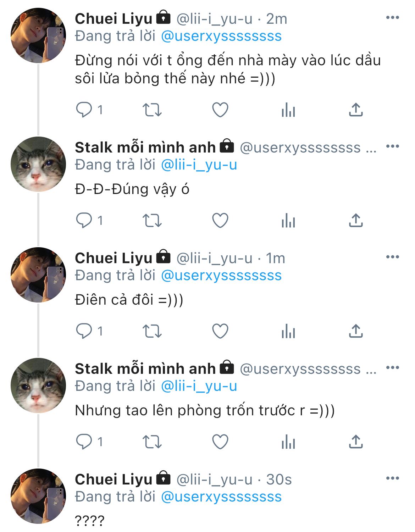The width and height of the screenshot is (415, 532).
Task: Share the 'Nhưng tao lên phòng trốn' tweet
Action: point(356,442)
